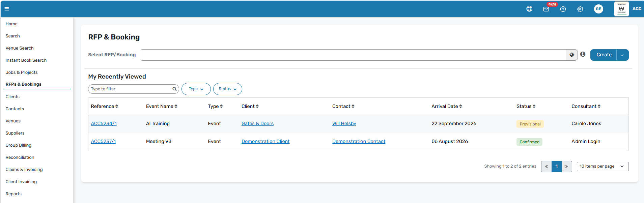Open Venue Search in sidebar
The width and height of the screenshot is (644, 203).
click(20, 48)
